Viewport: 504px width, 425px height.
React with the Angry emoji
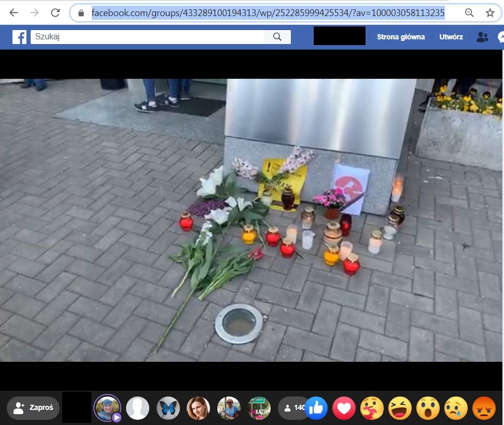click(x=484, y=408)
